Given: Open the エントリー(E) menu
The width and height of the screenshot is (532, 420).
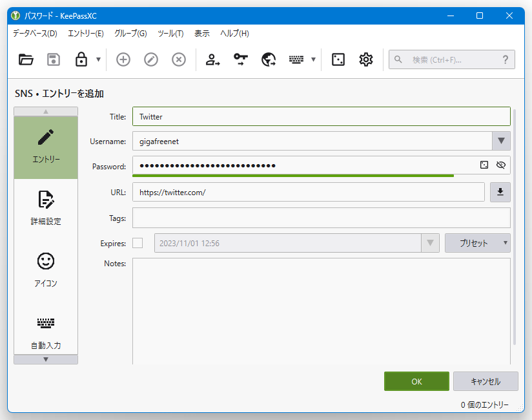Looking at the screenshot, I should coord(85,33).
